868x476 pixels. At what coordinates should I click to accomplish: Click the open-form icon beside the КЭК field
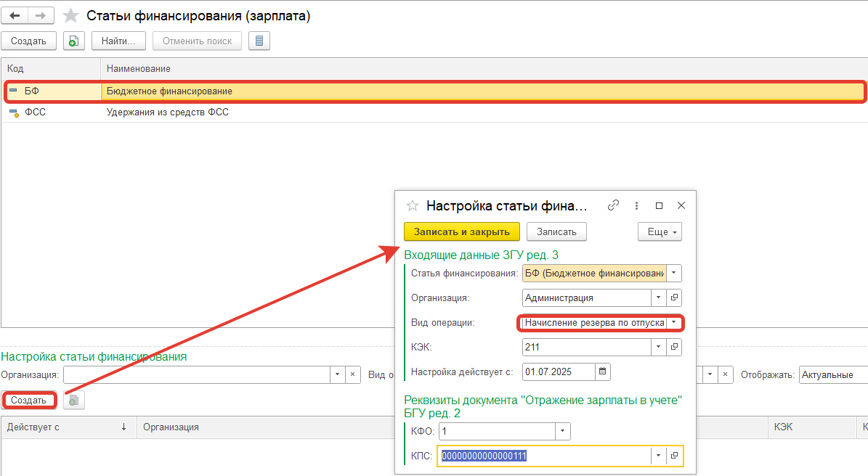tap(674, 348)
